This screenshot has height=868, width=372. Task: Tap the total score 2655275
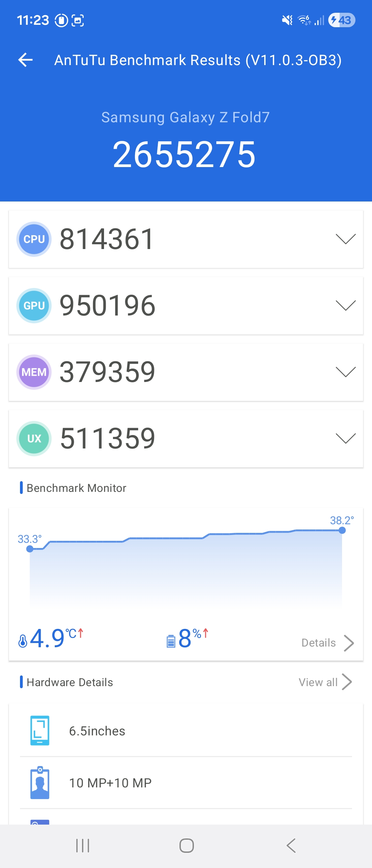pyautogui.click(x=185, y=155)
